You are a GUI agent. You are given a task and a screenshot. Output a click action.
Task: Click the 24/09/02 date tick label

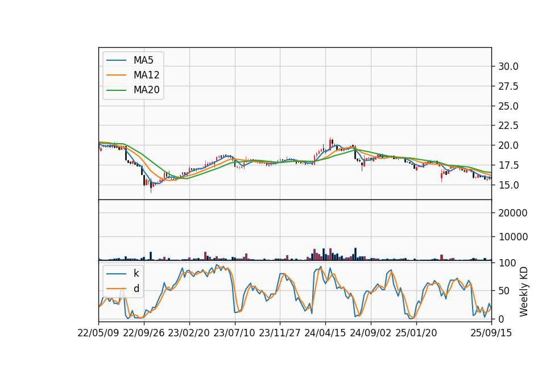(x=370, y=333)
